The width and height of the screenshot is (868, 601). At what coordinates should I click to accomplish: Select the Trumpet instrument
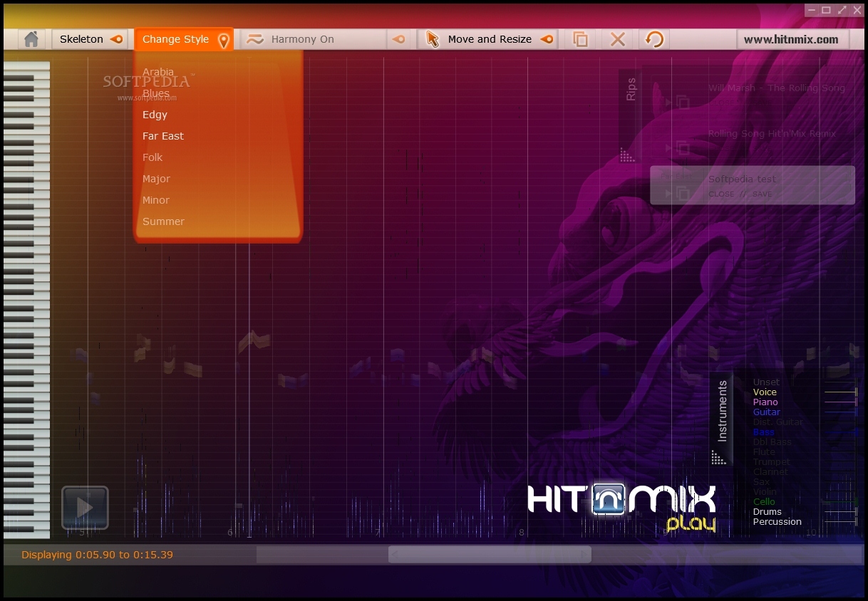pos(771,462)
